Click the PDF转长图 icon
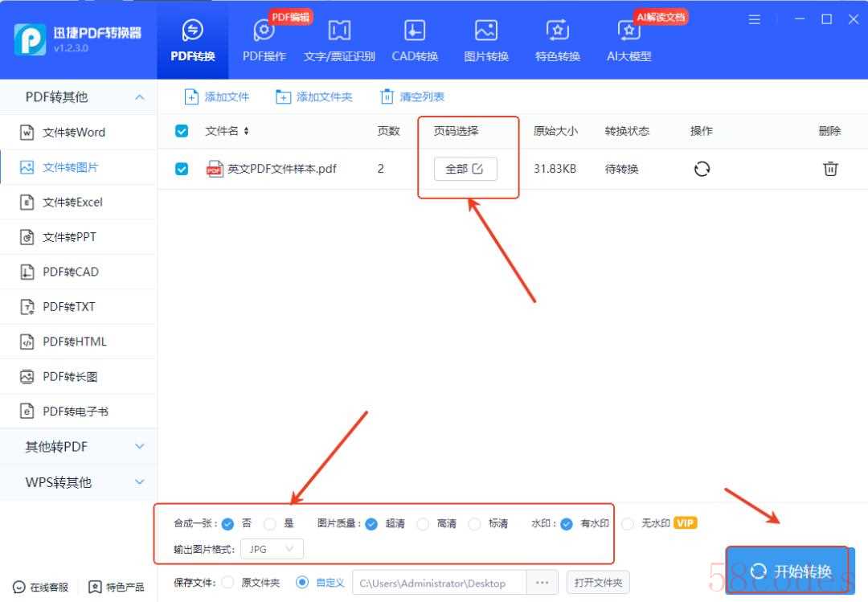 point(27,377)
